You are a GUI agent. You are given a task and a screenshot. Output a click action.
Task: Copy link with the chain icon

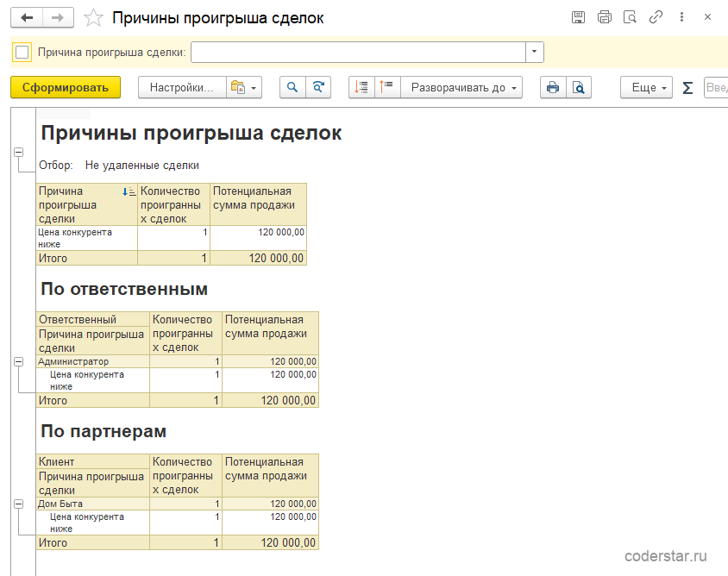(656, 17)
